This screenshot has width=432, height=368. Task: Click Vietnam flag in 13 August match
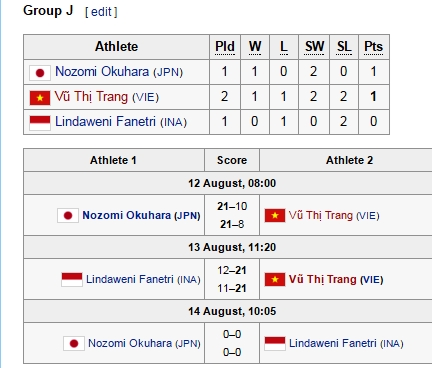click(x=275, y=280)
